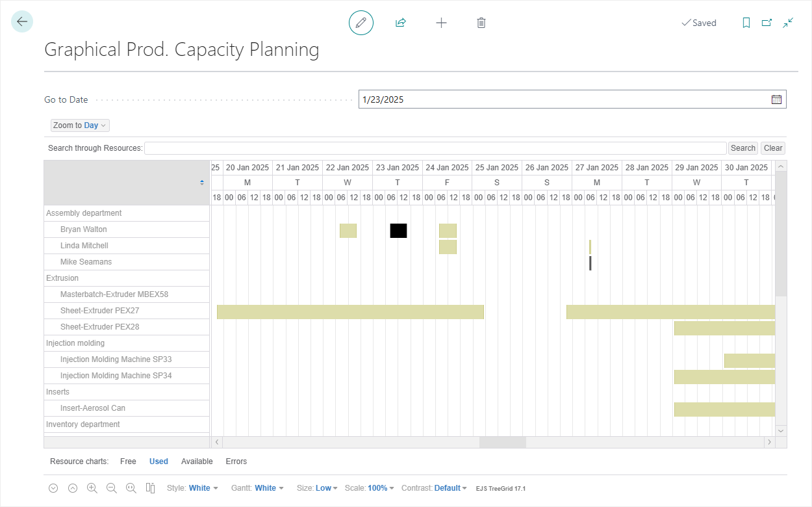Click the Search through Resources field
The image size is (812, 507).
coord(435,148)
